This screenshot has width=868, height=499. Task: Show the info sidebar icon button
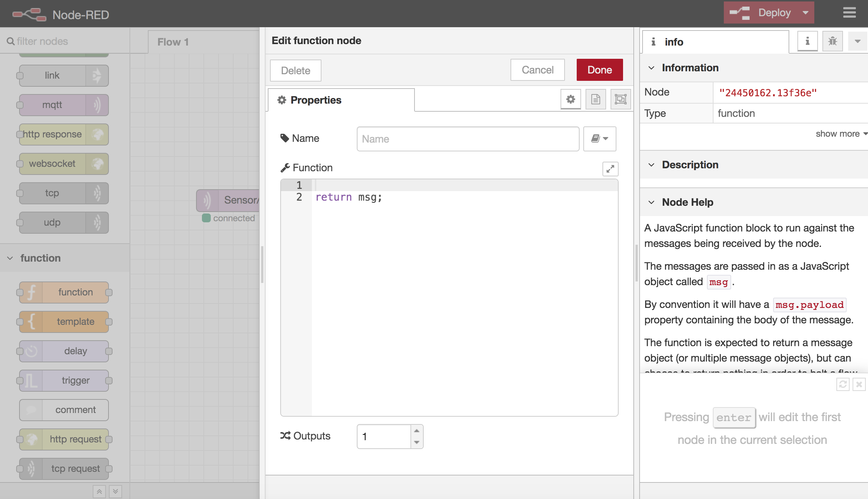[x=807, y=41]
